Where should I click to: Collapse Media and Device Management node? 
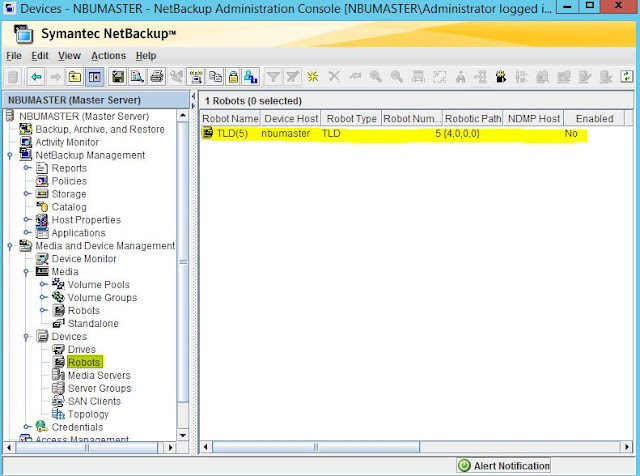point(10,246)
